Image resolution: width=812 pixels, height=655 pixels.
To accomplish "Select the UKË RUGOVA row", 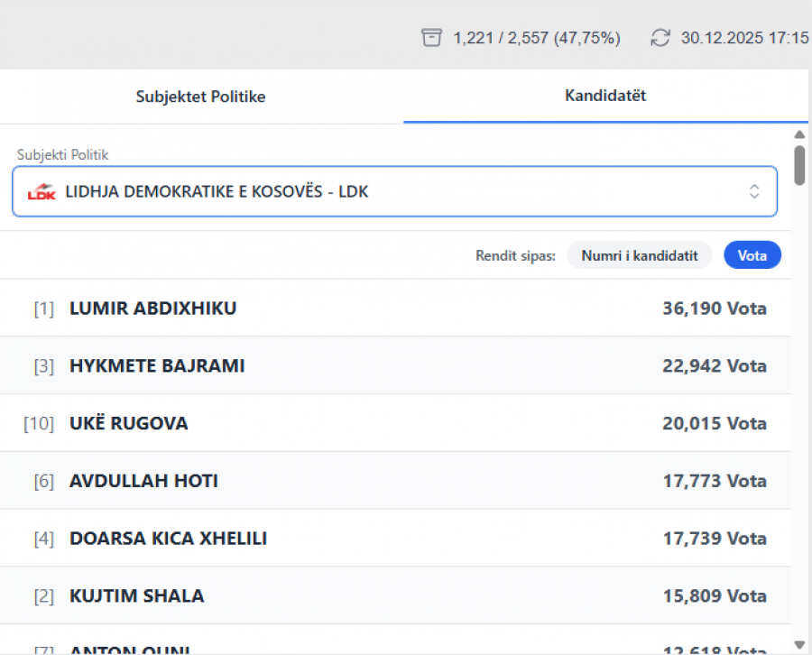I will (395, 423).
